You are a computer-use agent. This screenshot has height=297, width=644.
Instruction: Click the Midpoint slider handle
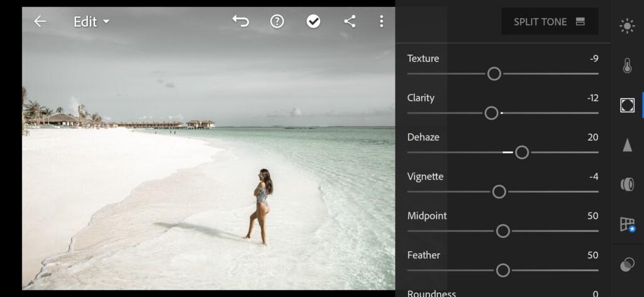[502, 231]
